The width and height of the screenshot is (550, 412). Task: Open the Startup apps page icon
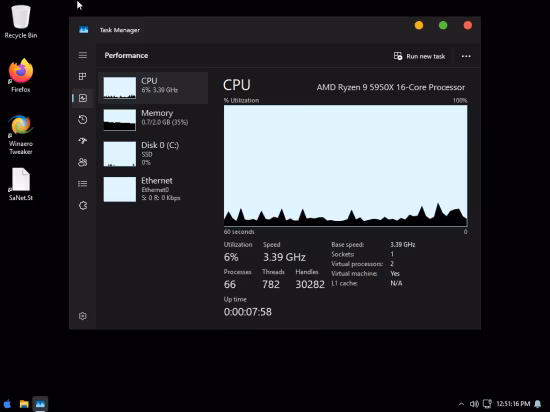coord(83,141)
